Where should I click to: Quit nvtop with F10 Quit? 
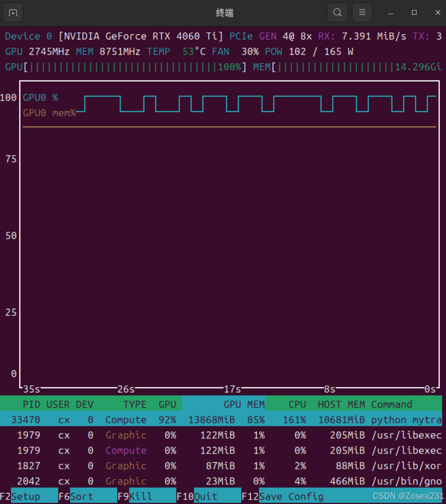(205, 496)
